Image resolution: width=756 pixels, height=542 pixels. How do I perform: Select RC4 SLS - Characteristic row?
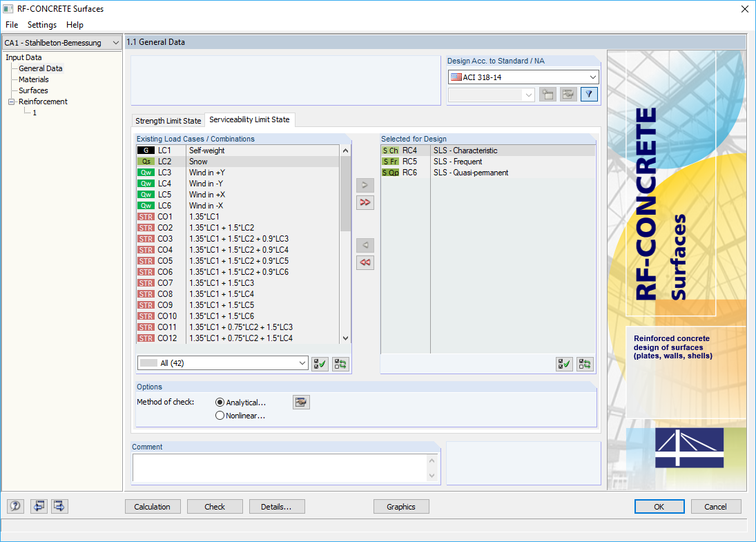pos(488,151)
